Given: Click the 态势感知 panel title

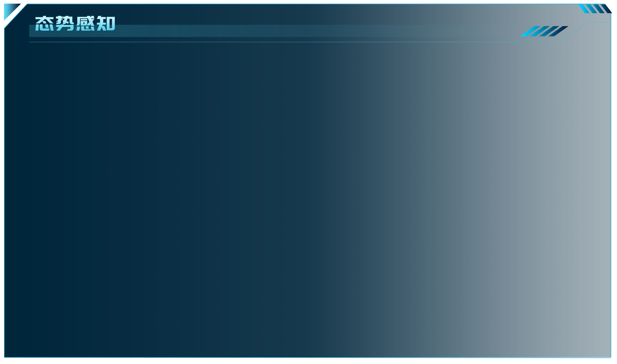Looking at the screenshot, I should point(75,24).
